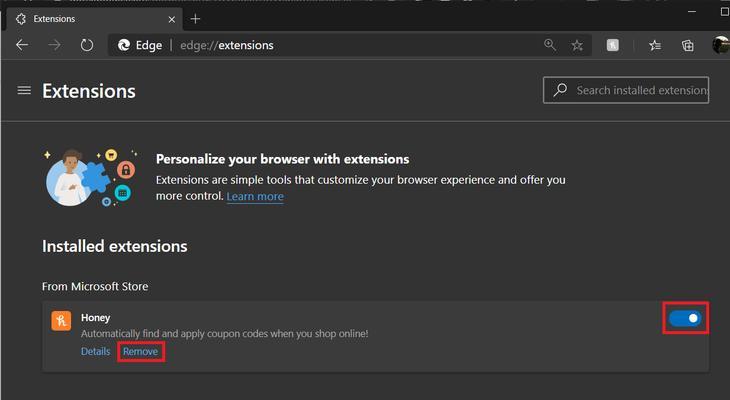Open Honey Details link
The image size is (730, 400).
pyautogui.click(x=95, y=352)
